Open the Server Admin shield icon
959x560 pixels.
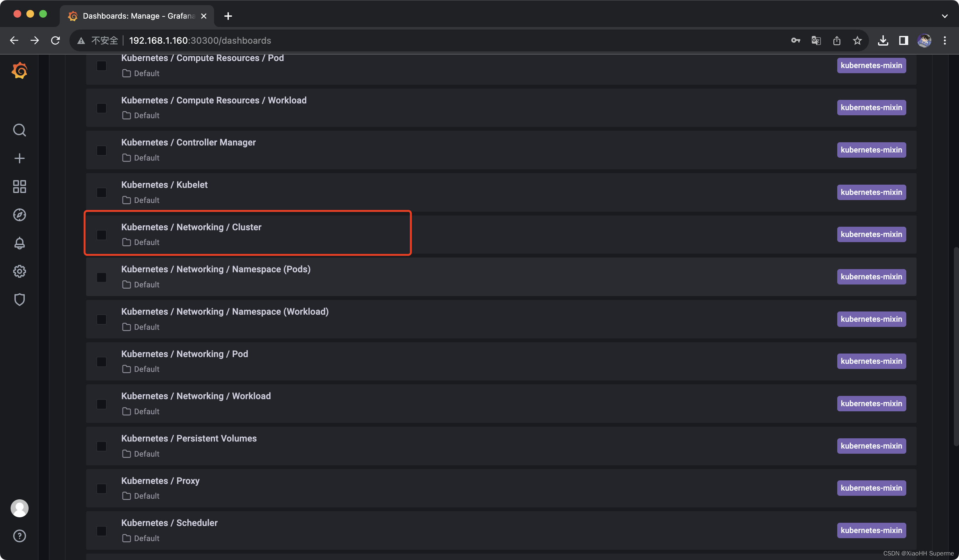coord(19,299)
